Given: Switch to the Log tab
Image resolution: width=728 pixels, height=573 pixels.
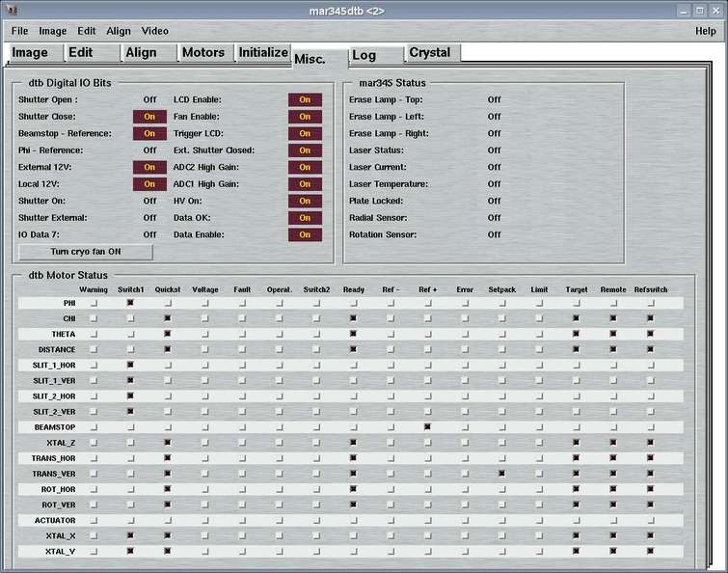Looking at the screenshot, I should pos(364,55).
